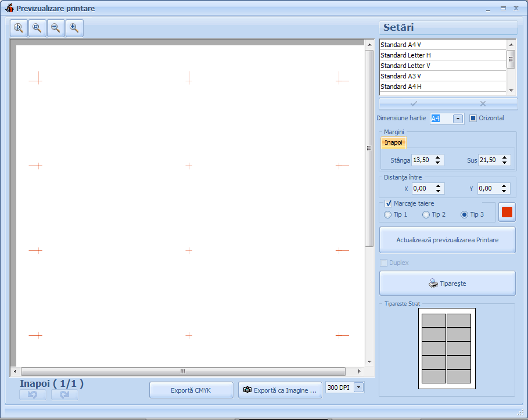Click the X icon under the presets list
Viewport: 528px width, 420px height.
pos(483,104)
